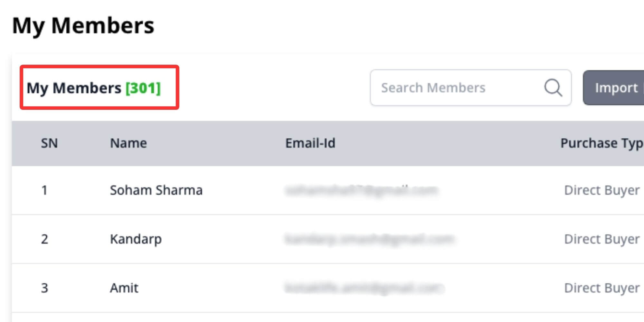Click the large My Members page heading
644x322 pixels.
tap(83, 25)
